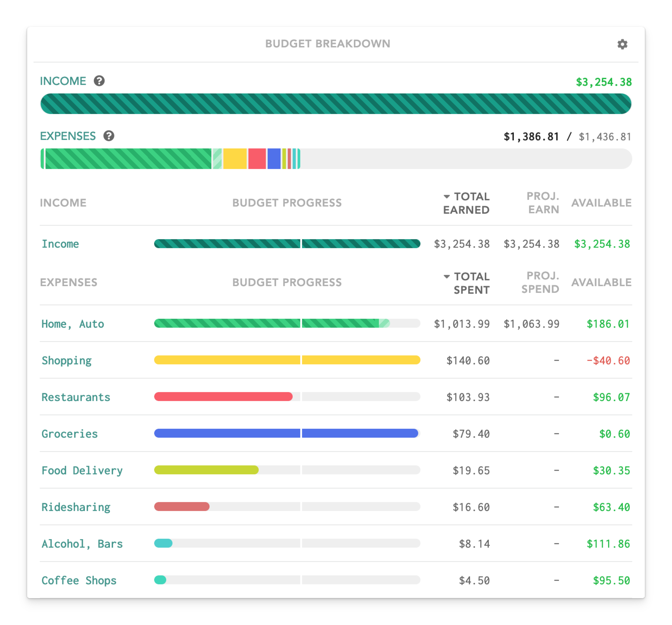Select the Groceries category

tap(70, 434)
